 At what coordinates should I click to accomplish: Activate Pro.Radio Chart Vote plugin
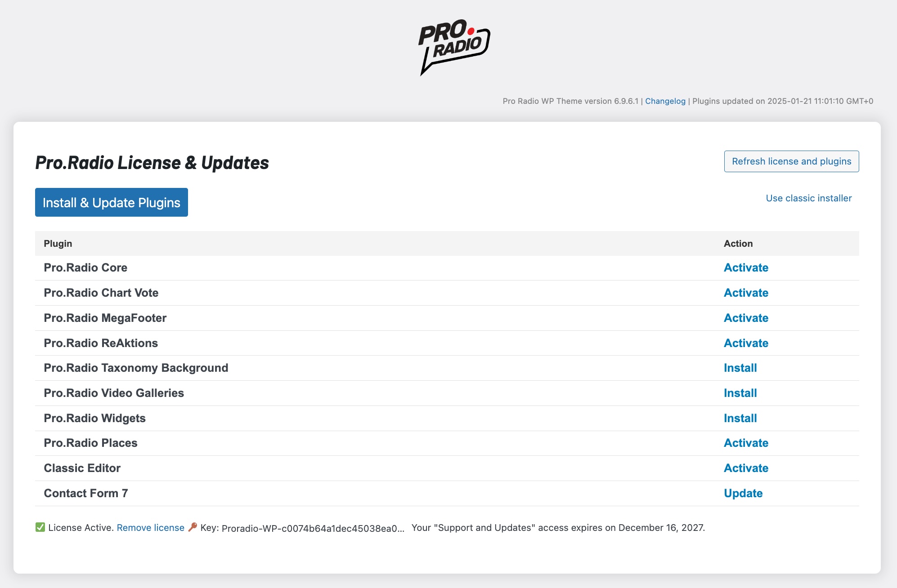click(745, 293)
